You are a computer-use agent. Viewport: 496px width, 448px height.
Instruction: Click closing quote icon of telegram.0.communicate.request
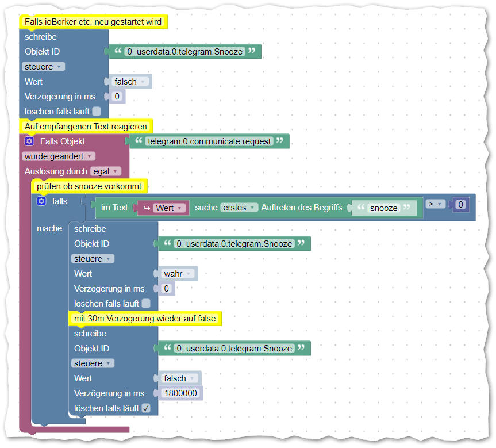click(x=280, y=140)
